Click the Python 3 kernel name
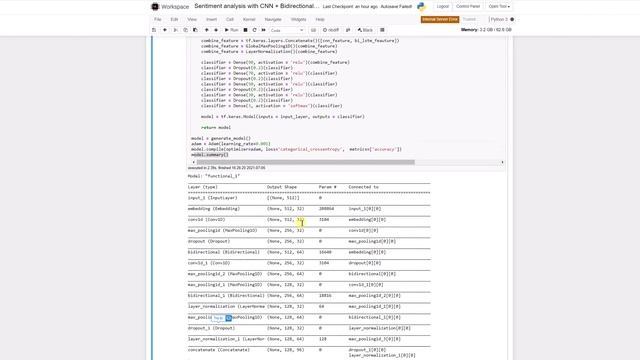Screen dimensions: 640x360 click(x=499, y=20)
